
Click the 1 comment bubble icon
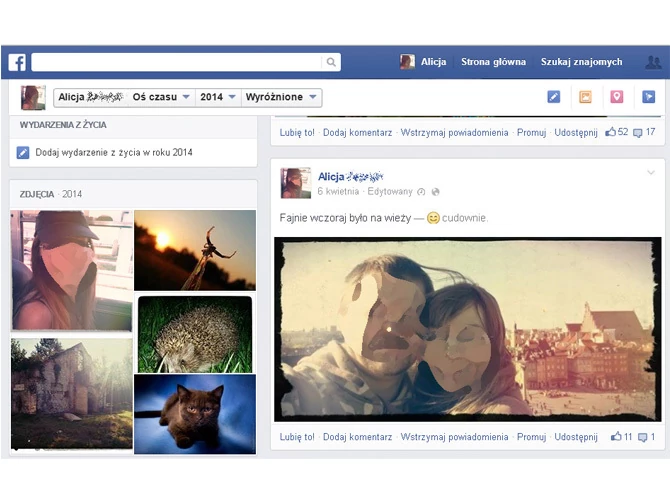(x=643, y=437)
